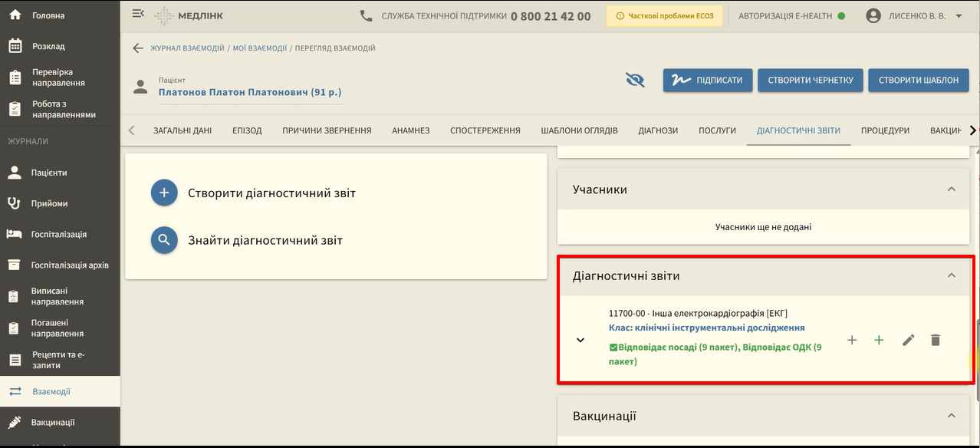Open Виписані направлення icon
Screen dimensions: 980x448
[x=15, y=296]
